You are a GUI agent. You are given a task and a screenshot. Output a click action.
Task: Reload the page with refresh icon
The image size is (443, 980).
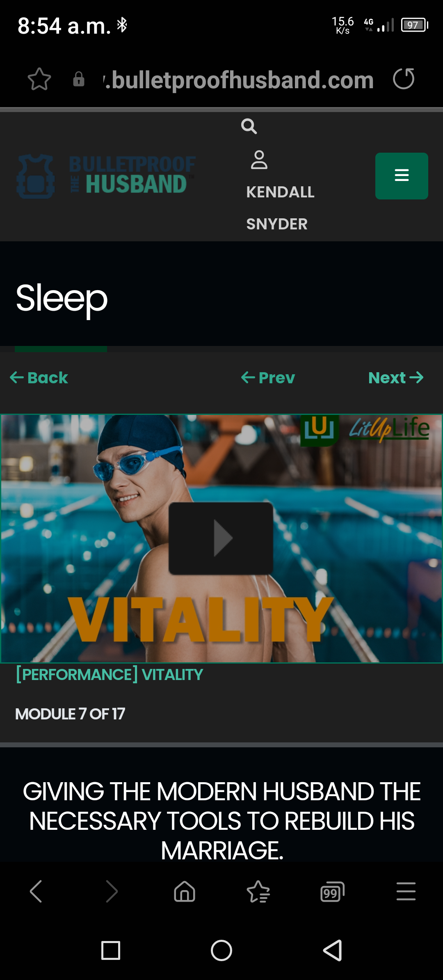(x=404, y=79)
